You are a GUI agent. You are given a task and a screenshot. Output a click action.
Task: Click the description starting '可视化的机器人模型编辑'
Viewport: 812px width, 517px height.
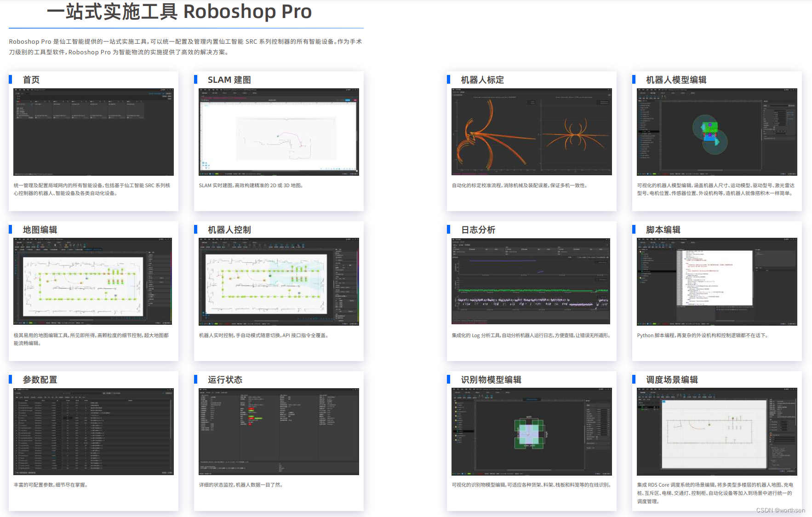715,189
